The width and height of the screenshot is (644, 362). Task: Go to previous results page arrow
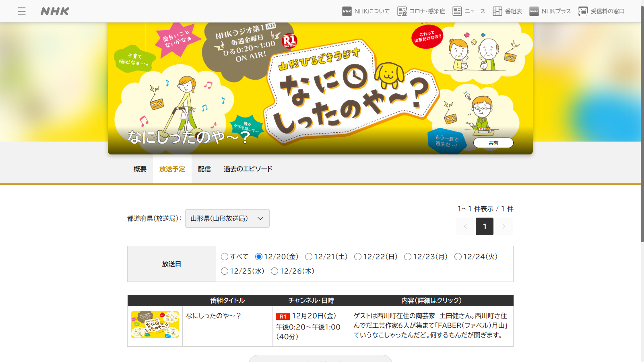coord(465,226)
